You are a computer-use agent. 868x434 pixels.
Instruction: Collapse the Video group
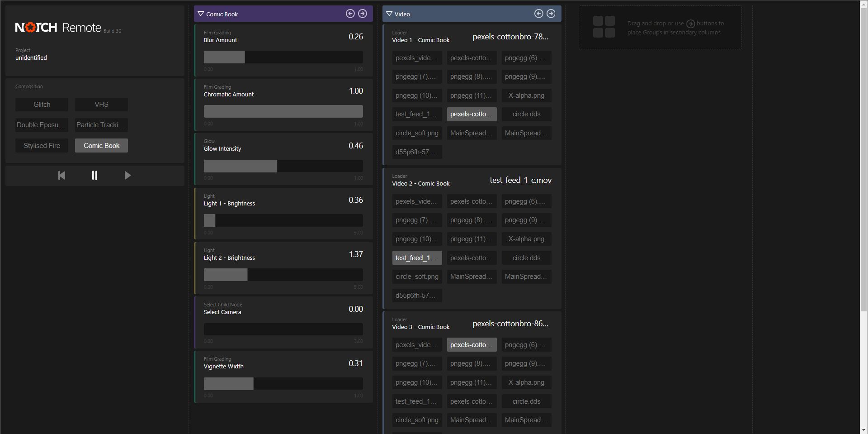[389, 14]
